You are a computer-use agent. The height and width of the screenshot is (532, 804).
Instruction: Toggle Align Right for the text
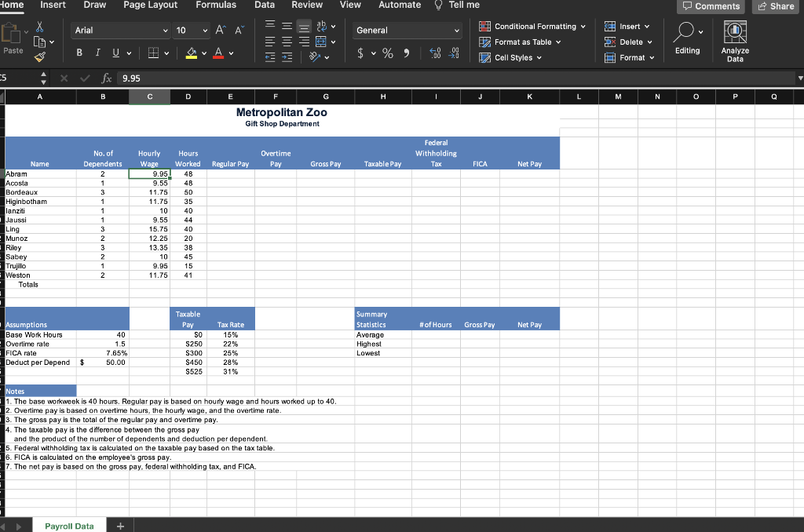[x=304, y=42]
